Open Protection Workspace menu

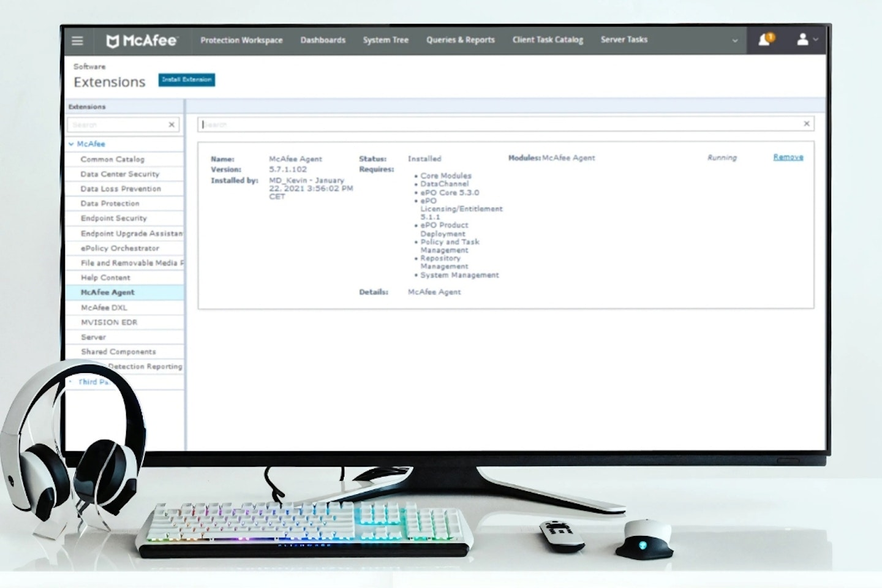[241, 40]
